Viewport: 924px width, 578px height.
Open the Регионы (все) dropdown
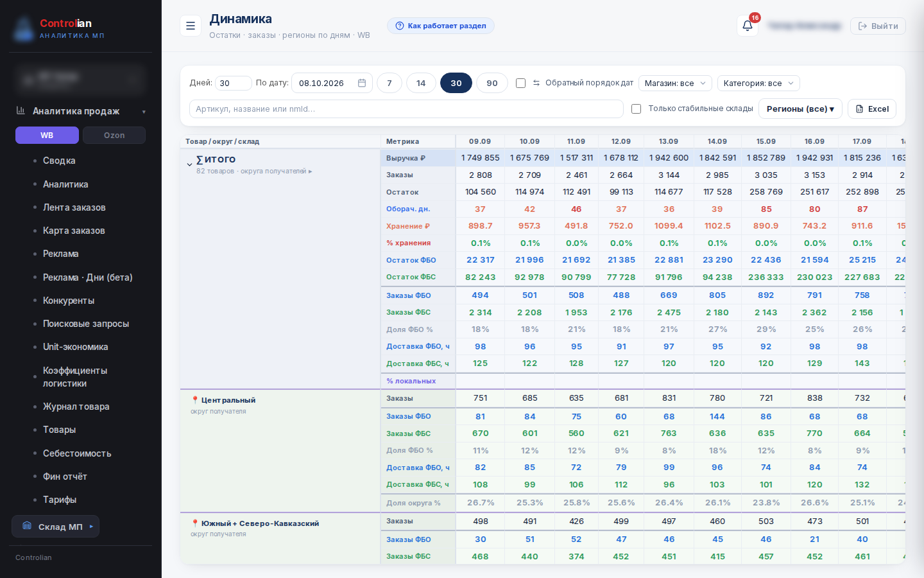click(800, 109)
